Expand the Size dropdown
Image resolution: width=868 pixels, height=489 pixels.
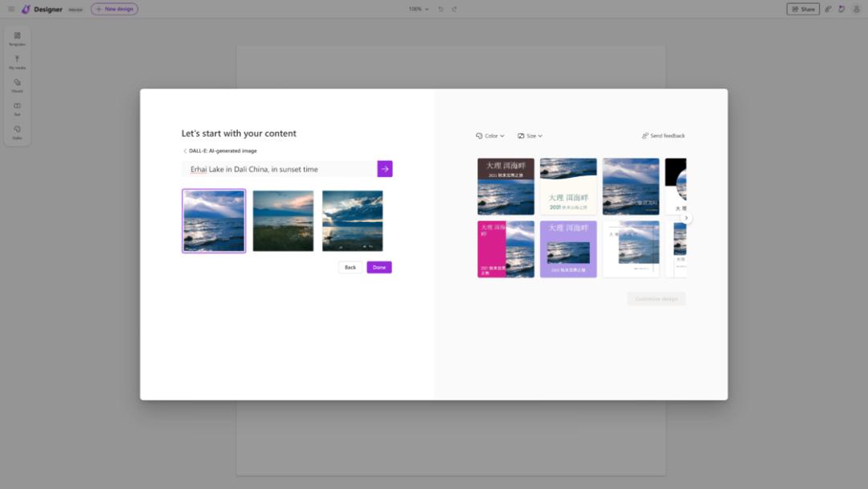530,136
